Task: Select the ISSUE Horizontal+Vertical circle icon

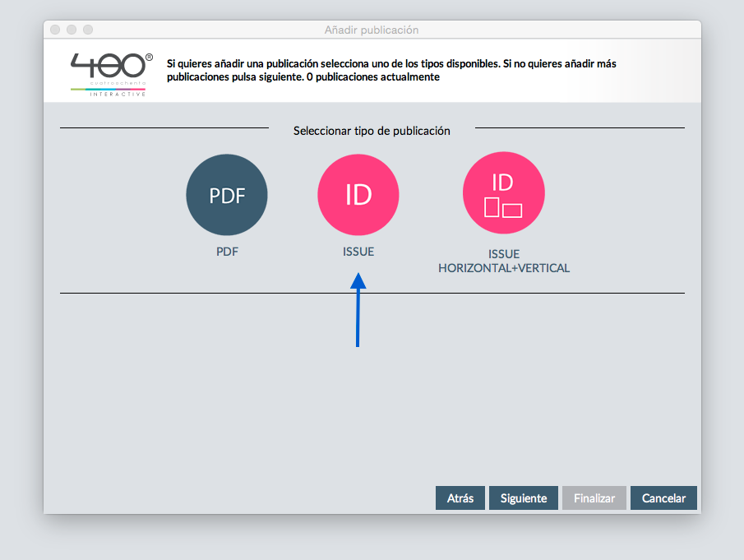Action: point(503,195)
